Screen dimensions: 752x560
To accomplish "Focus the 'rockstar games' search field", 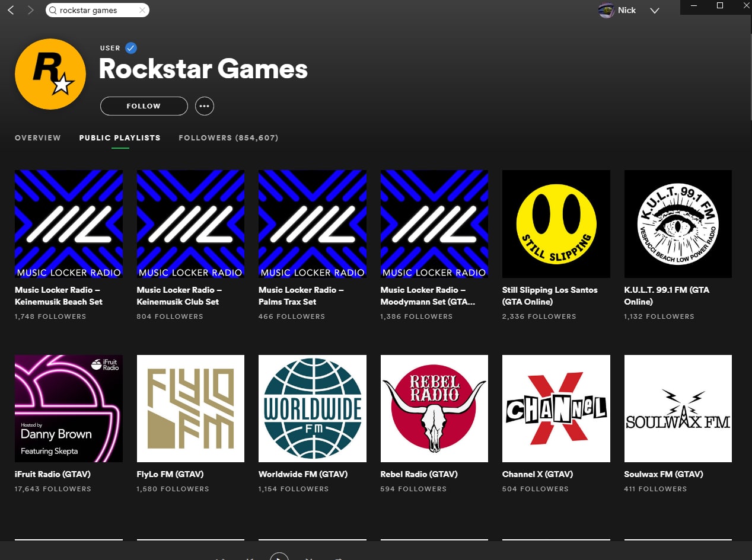I will tap(97, 10).
